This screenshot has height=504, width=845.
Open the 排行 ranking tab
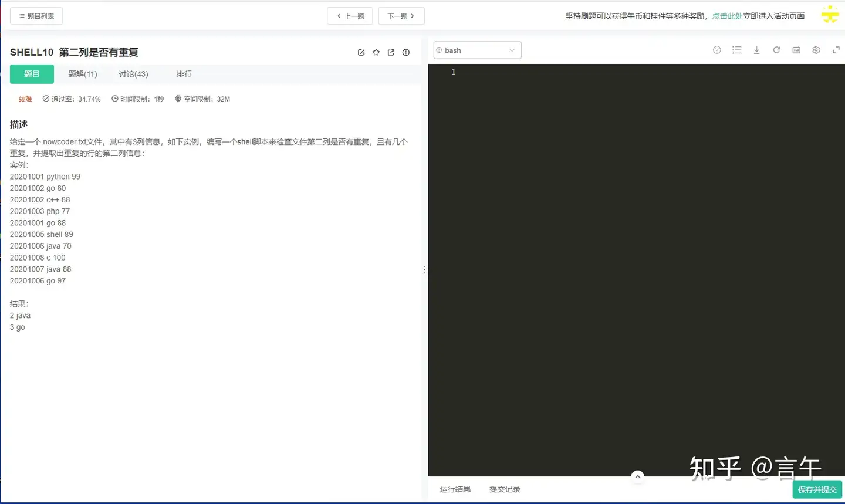[x=184, y=74]
